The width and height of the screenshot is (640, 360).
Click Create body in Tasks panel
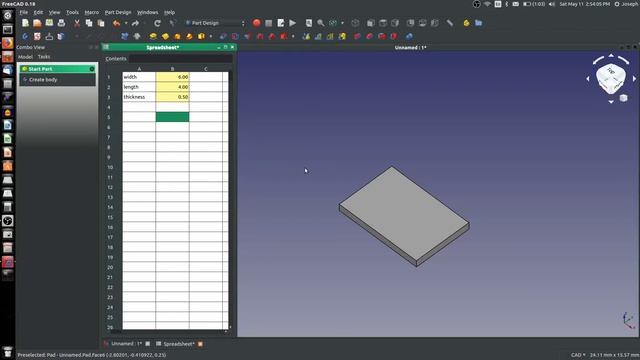(x=43, y=80)
